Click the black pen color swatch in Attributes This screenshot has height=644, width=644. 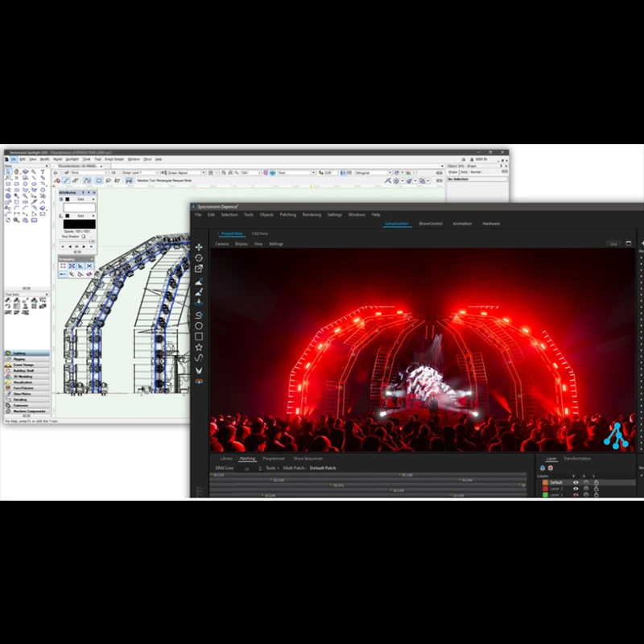(79, 224)
